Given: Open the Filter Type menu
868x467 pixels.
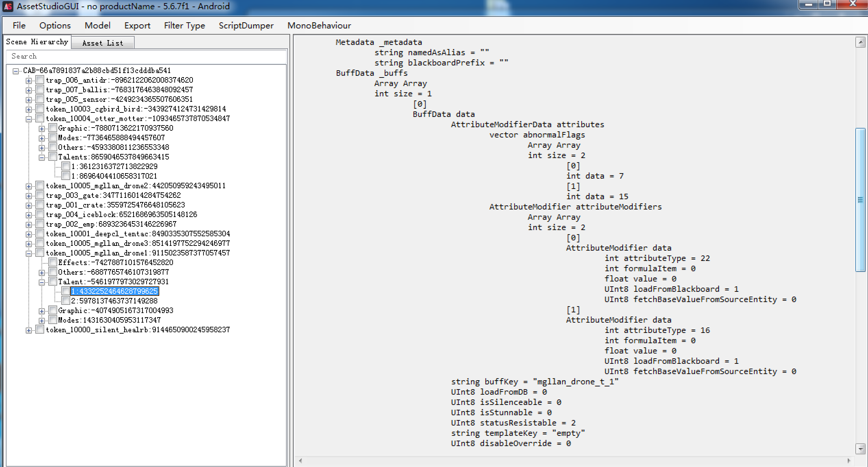Looking at the screenshot, I should tap(184, 26).
